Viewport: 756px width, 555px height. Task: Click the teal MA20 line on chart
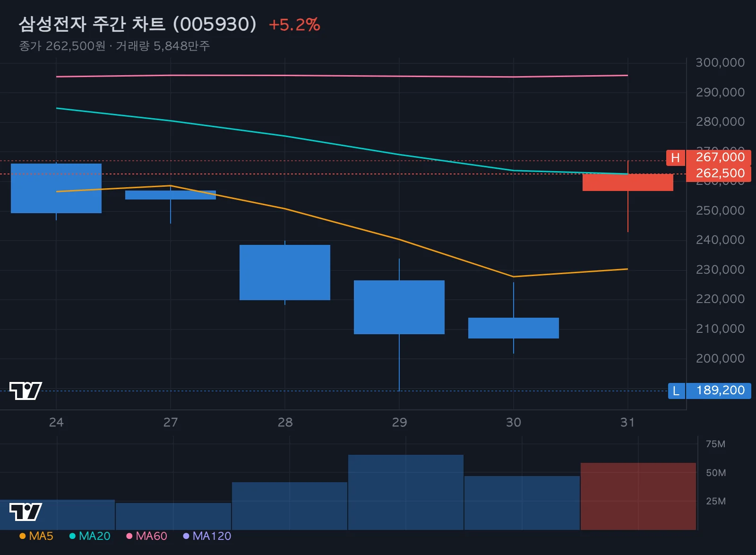pos(342,145)
